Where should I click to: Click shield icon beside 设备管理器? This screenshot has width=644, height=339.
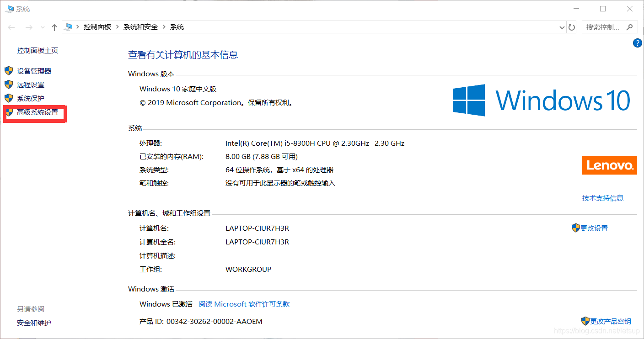[9, 71]
